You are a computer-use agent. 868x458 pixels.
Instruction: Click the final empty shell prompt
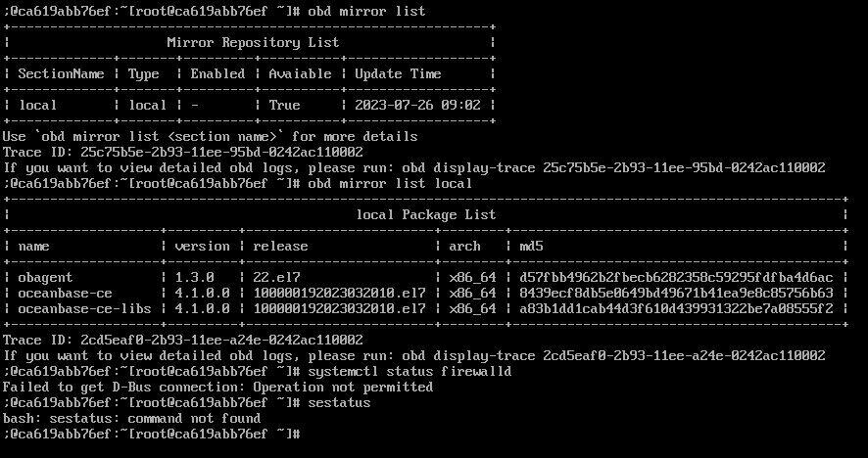point(151,435)
